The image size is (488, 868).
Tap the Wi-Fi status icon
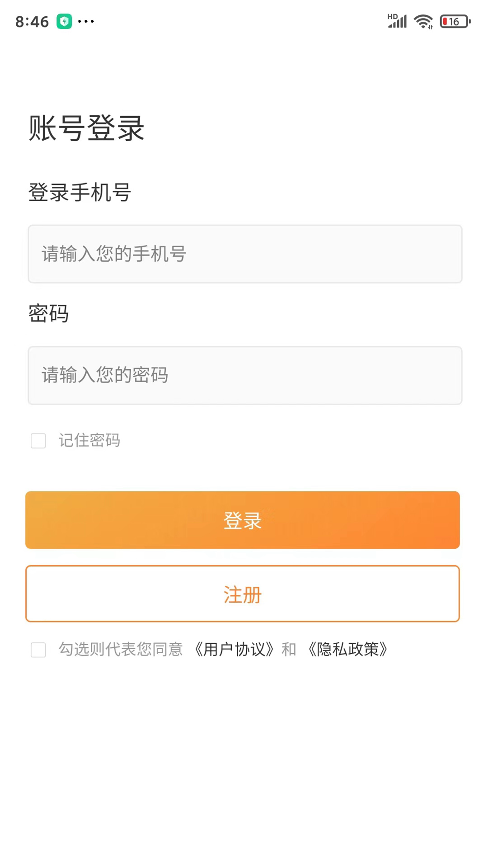(423, 21)
